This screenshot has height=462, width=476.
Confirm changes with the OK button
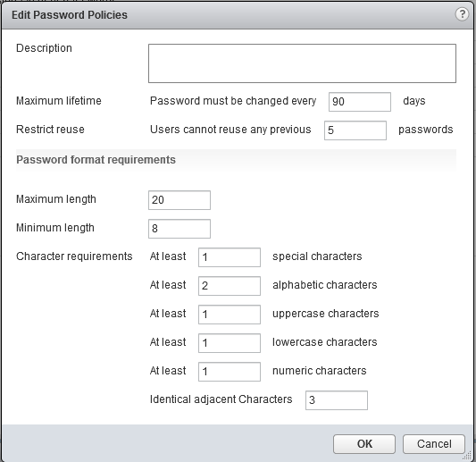point(364,444)
